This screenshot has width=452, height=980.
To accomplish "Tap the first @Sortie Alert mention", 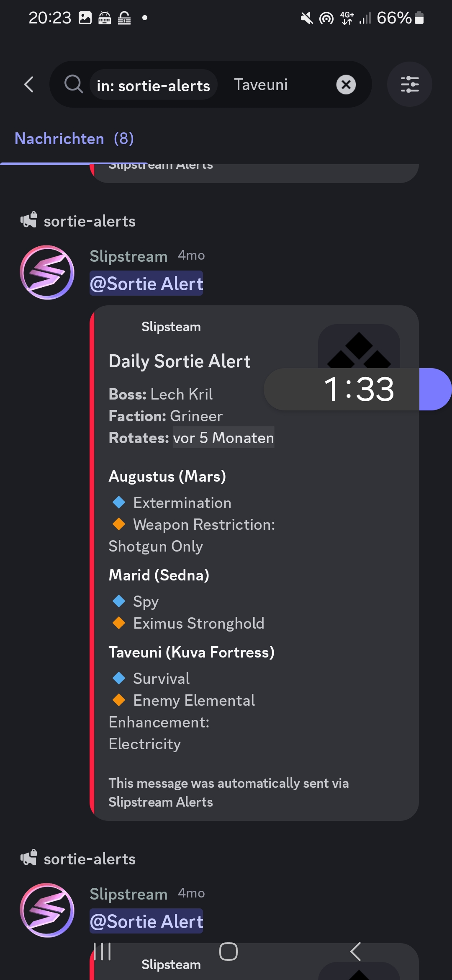I will point(146,284).
